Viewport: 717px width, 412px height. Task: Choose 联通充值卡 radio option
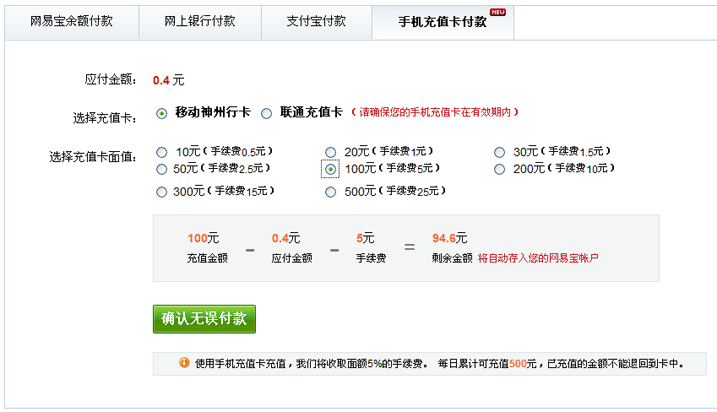(x=266, y=113)
